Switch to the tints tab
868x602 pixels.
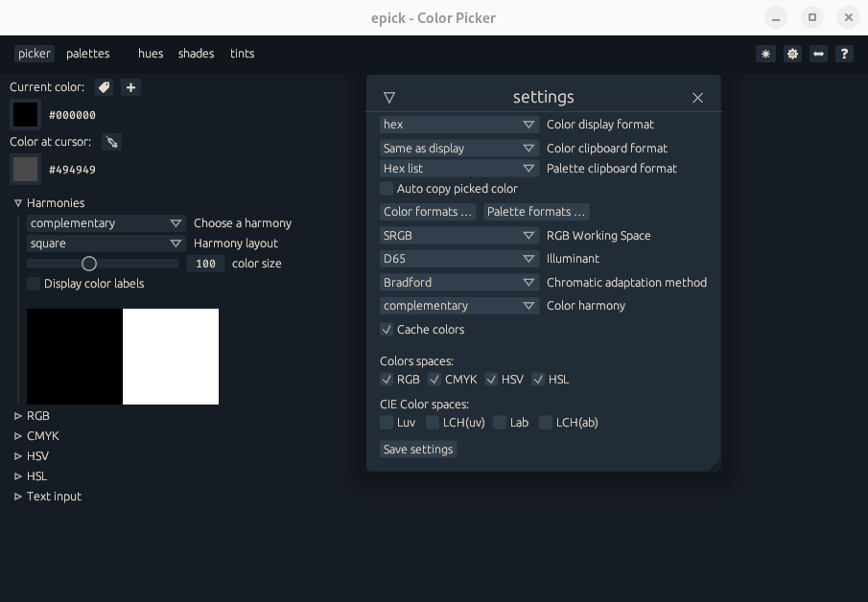pyautogui.click(x=243, y=54)
